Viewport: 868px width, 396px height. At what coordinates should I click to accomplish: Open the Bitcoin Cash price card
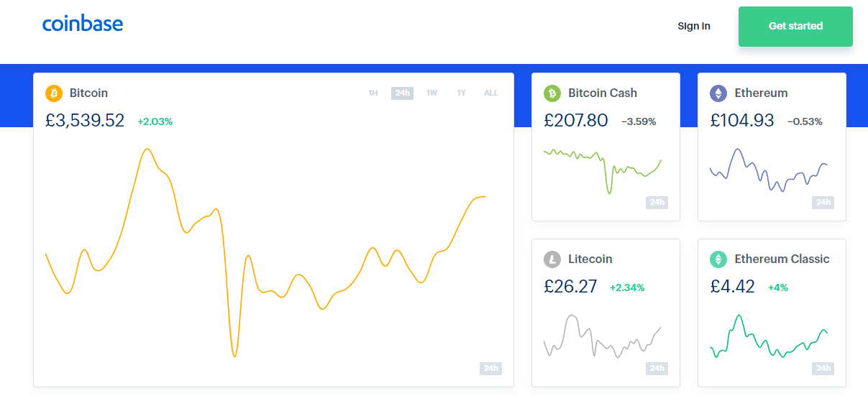pos(606,147)
